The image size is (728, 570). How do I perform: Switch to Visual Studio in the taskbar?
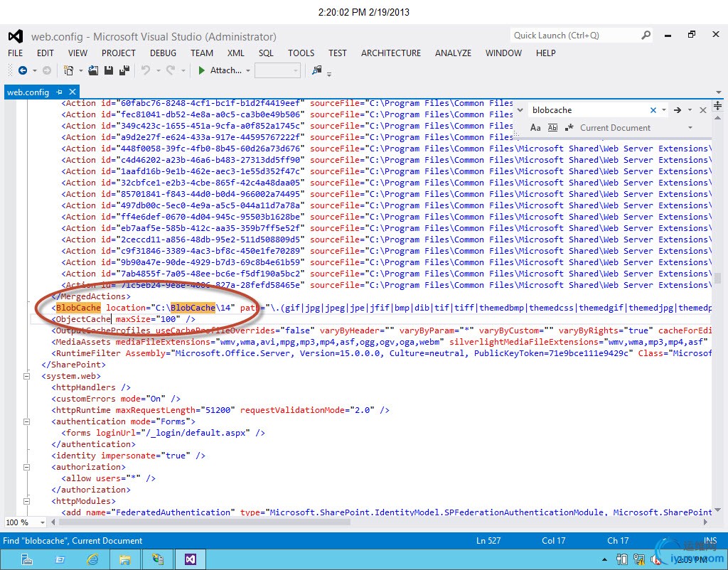[191, 559]
